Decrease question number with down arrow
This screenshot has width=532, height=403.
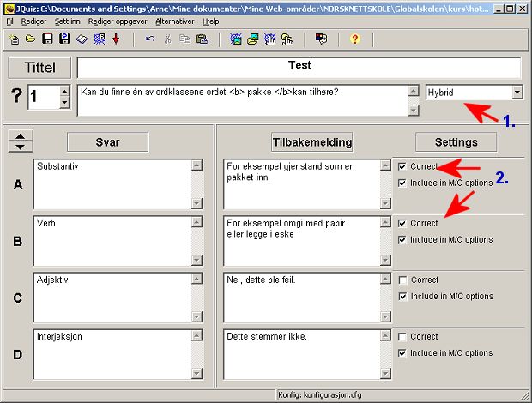click(x=64, y=102)
